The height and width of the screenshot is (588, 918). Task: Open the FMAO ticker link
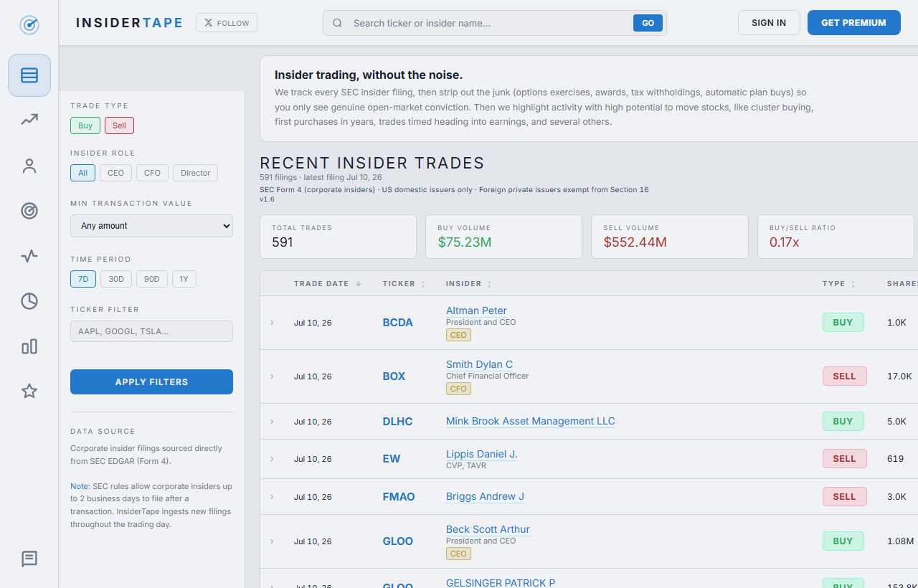[x=399, y=497]
